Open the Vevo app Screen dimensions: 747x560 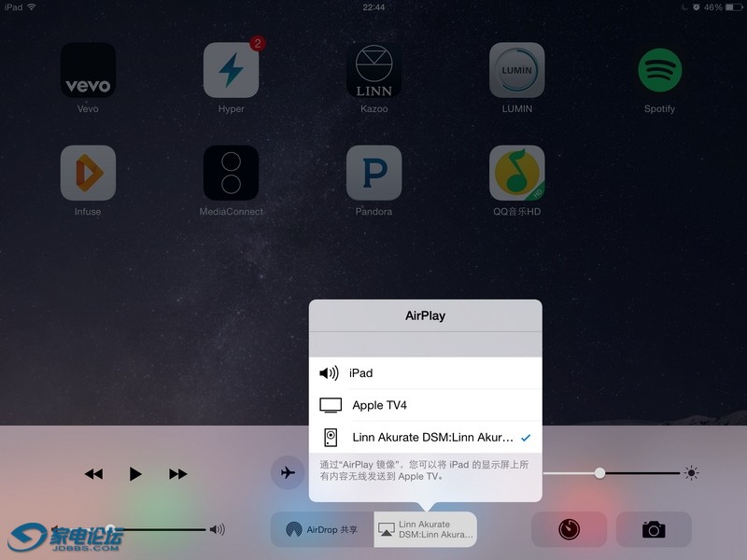88,70
